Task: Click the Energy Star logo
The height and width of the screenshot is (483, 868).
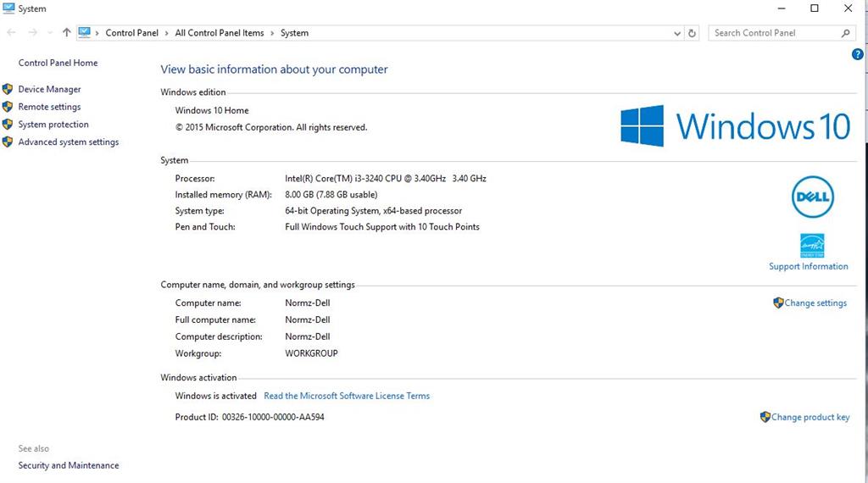Action: click(x=812, y=246)
